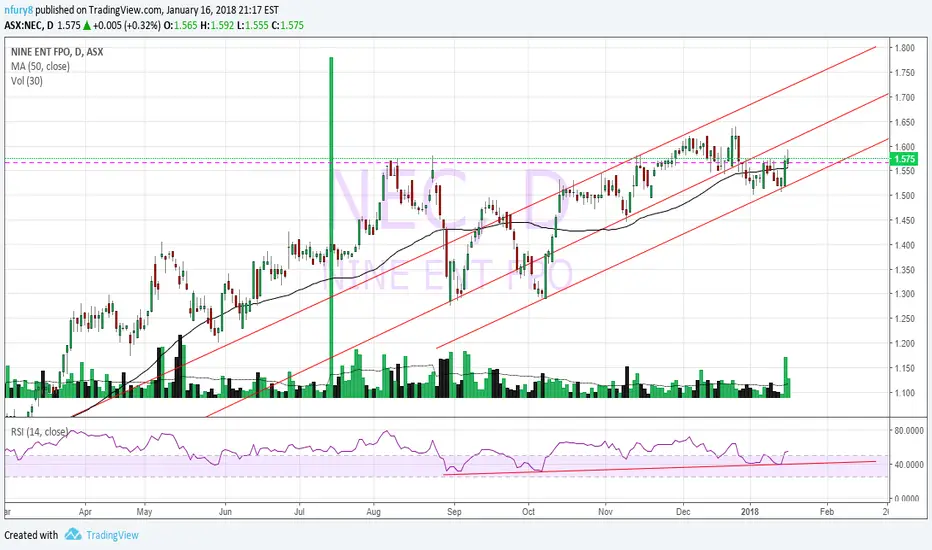This screenshot has height=550, width=932.
Task: Click the 2018 date axis label
Action: pyautogui.click(x=750, y=511)
